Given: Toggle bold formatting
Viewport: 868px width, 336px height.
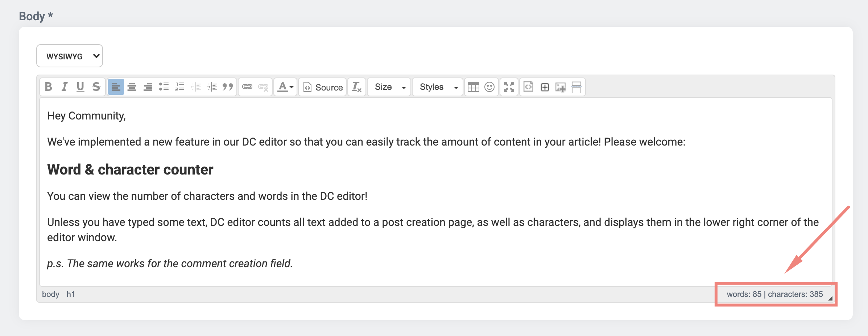Looking at the screenshot, I should [x=48, y=87].
